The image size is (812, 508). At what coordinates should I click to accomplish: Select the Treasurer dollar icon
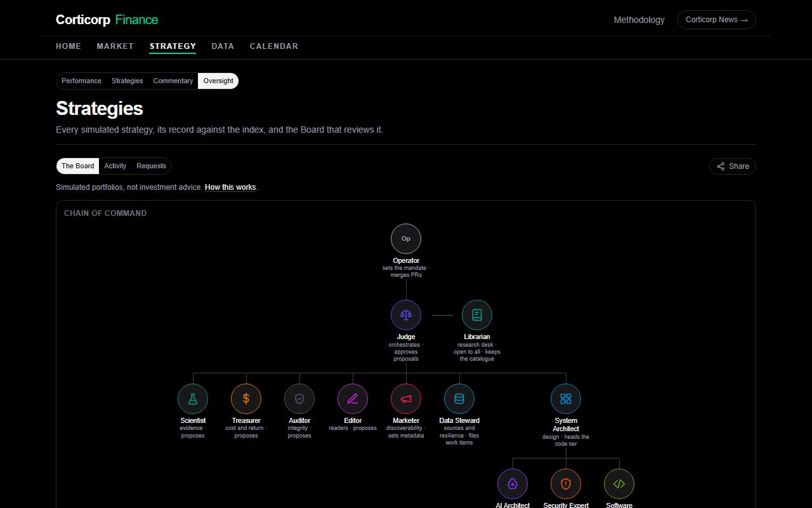(246, 399)
